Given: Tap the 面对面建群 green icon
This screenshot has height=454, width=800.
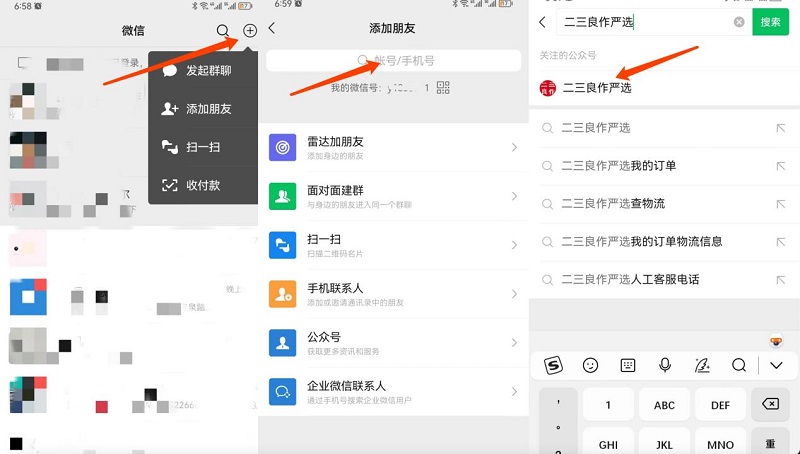Looking at the screenshot, I should [283, 196].
